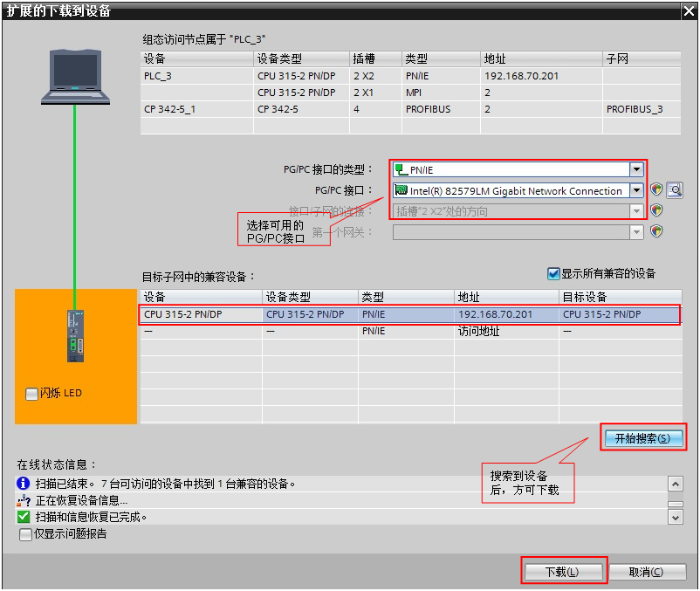700x591 pixels.
Task: Click the 取消 button
Action: (x=647, y=572)
